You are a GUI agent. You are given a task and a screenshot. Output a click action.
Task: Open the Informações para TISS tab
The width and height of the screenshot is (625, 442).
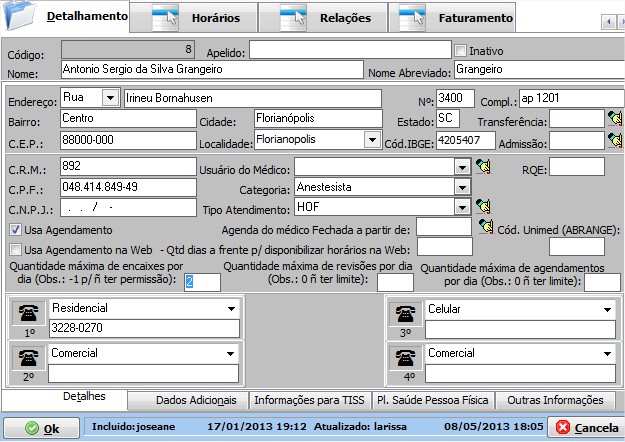(308, 400)
